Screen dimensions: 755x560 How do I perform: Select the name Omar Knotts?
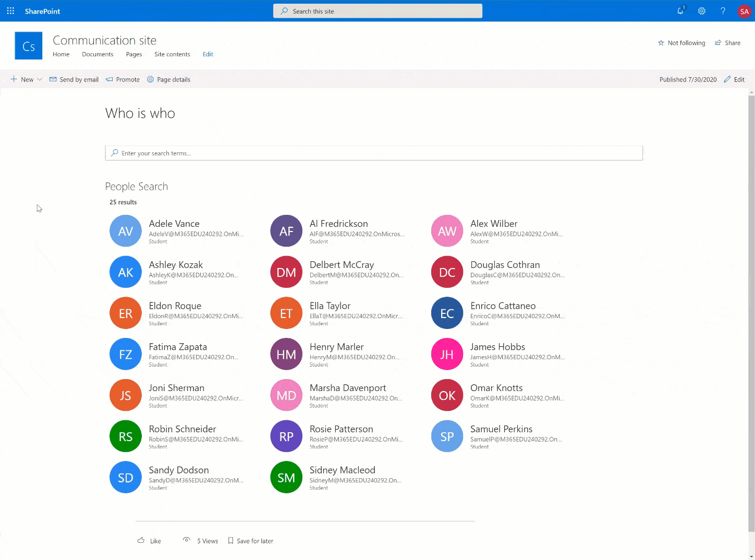point(496,388)
